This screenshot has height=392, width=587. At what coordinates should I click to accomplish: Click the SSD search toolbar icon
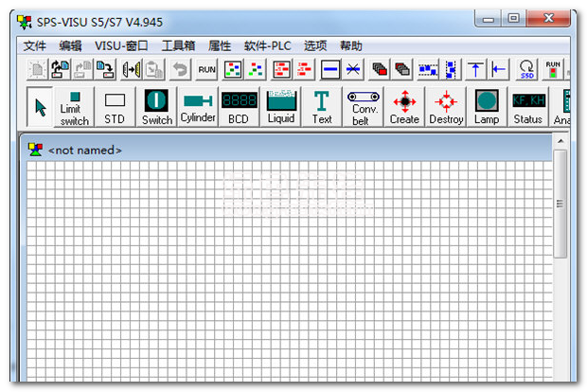click(x=527, y=68)
